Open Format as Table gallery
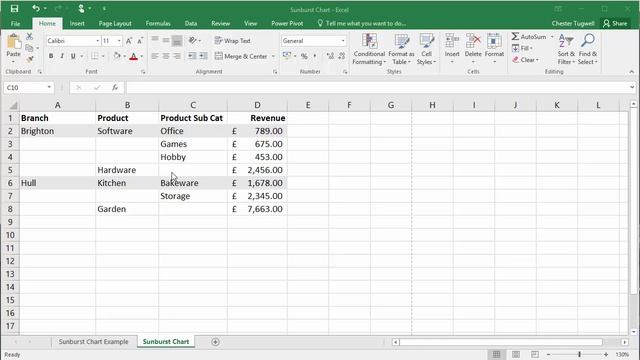The width and height of the screenshot is (640, 360). click(401, 49)
